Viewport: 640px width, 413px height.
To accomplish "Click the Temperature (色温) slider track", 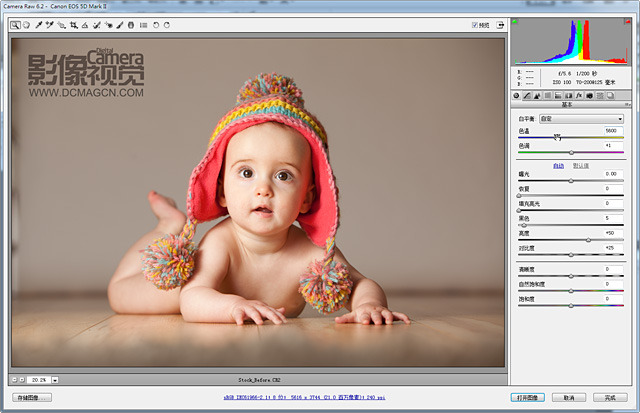I will 571,138.
